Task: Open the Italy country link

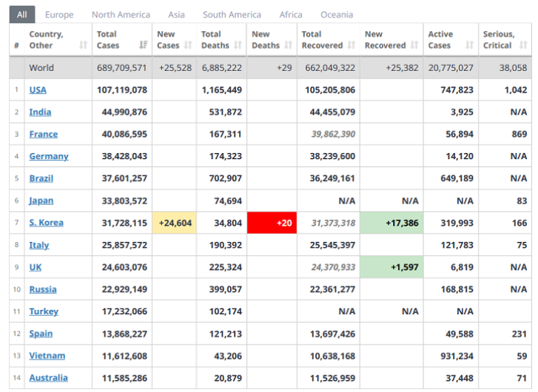Action: point(39,245)
